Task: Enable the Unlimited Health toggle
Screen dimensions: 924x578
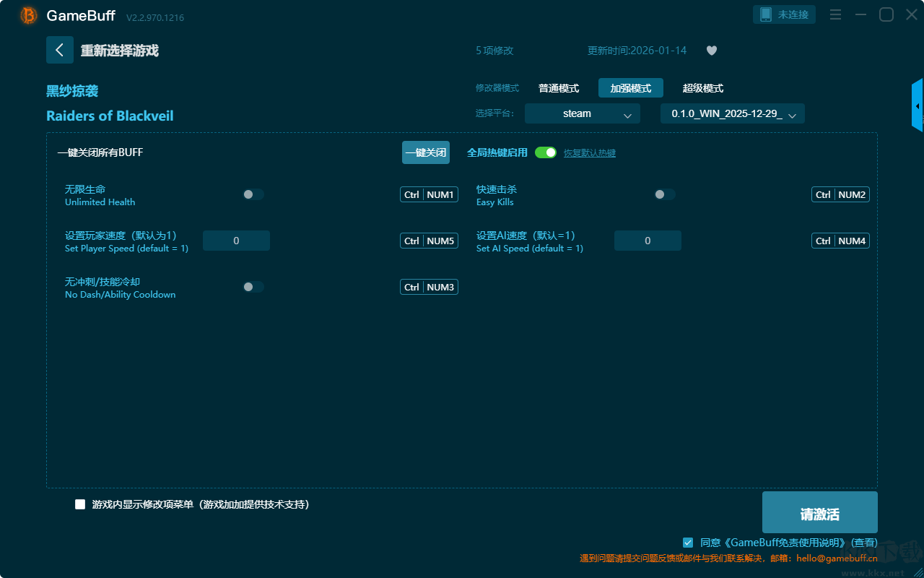Action: [253, 194]
